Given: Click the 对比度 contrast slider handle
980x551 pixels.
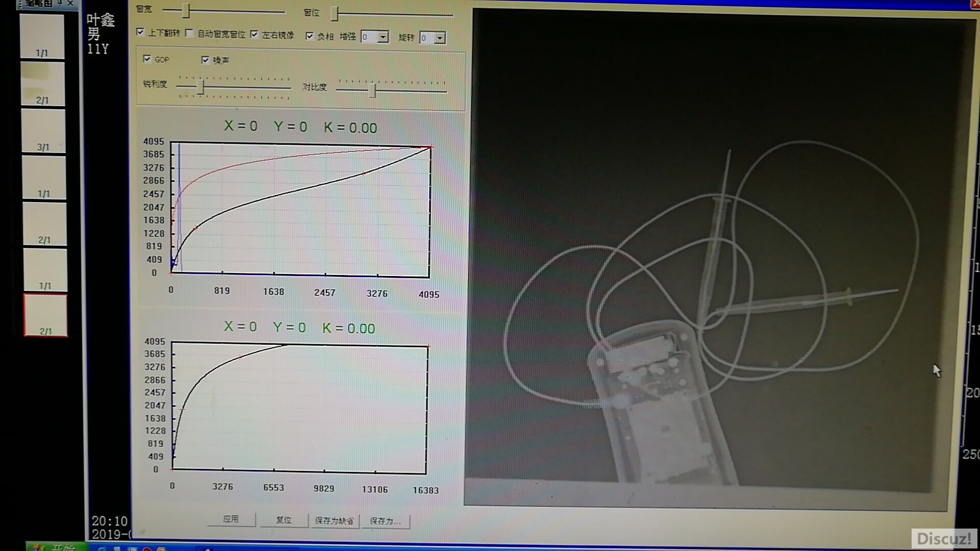Looking at the screenshot, I should tap(373, 91).
